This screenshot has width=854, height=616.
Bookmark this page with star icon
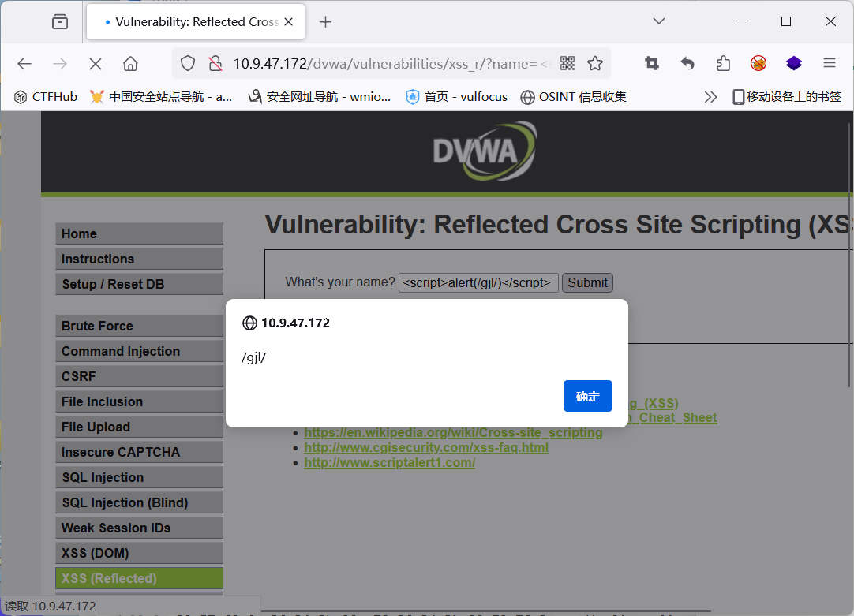tap(595, 64)
